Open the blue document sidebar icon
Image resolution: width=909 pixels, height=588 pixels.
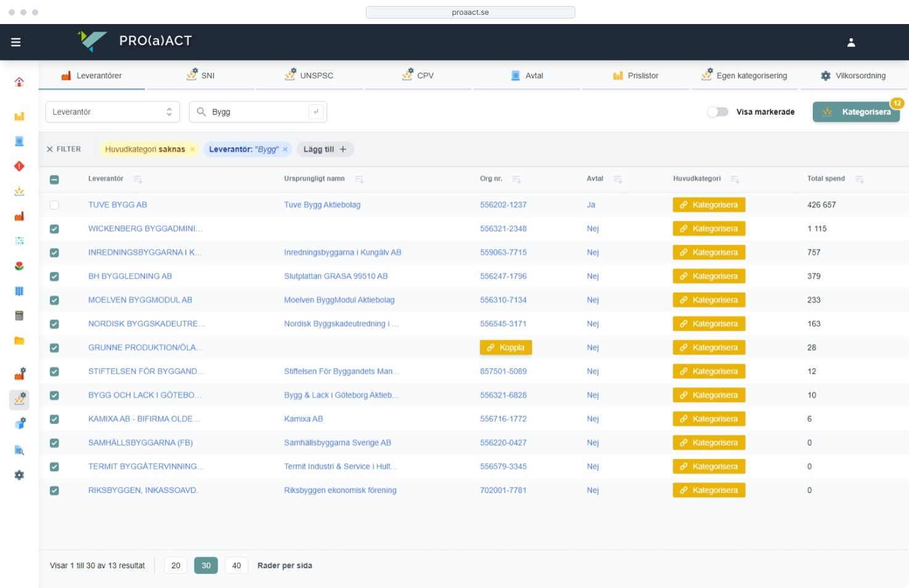(x=19, y=141)
